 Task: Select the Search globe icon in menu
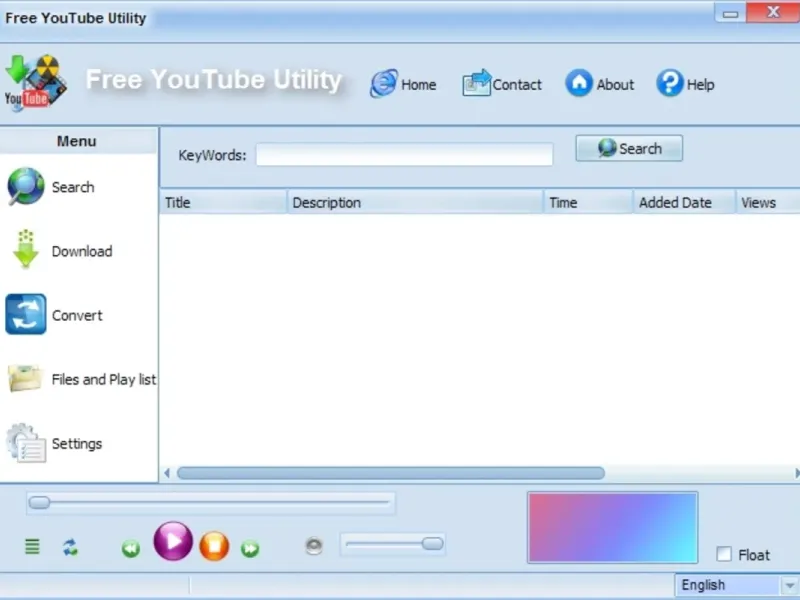click(x=26, y=187)
